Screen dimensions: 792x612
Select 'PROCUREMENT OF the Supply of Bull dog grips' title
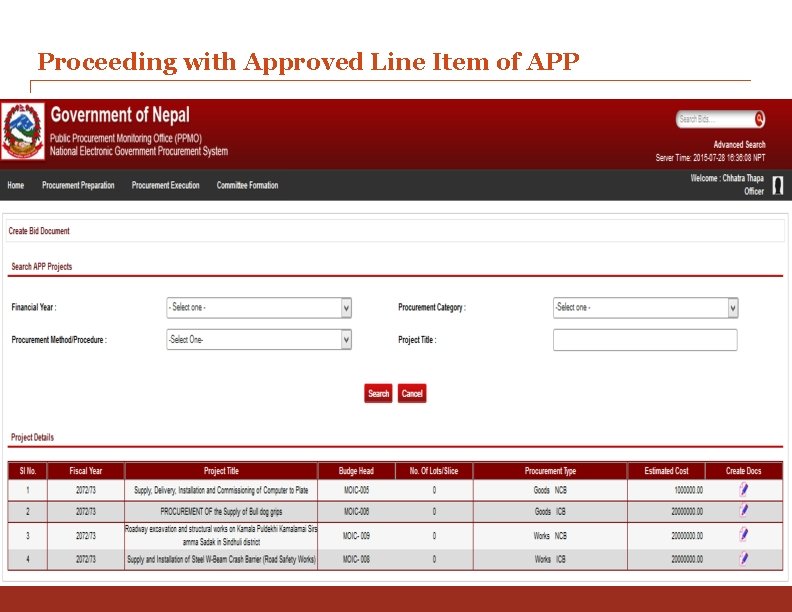pos(221,512)
